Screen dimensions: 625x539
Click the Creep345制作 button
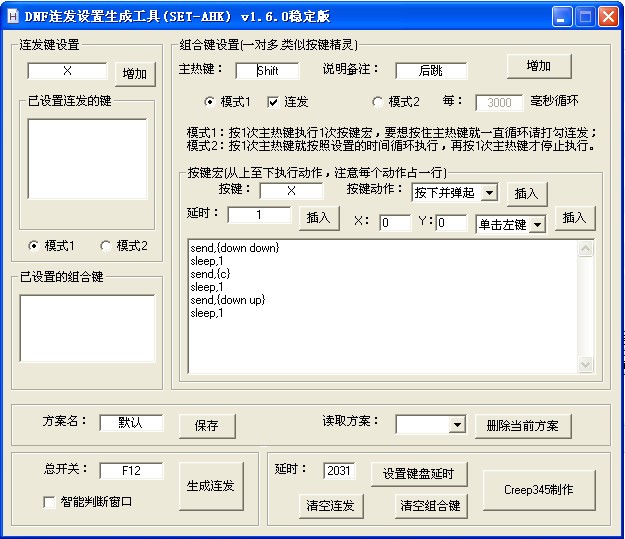pos(539,490)
